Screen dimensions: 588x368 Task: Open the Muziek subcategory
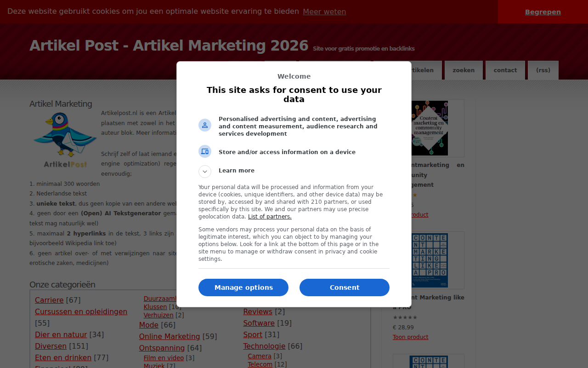pos(154,366)
